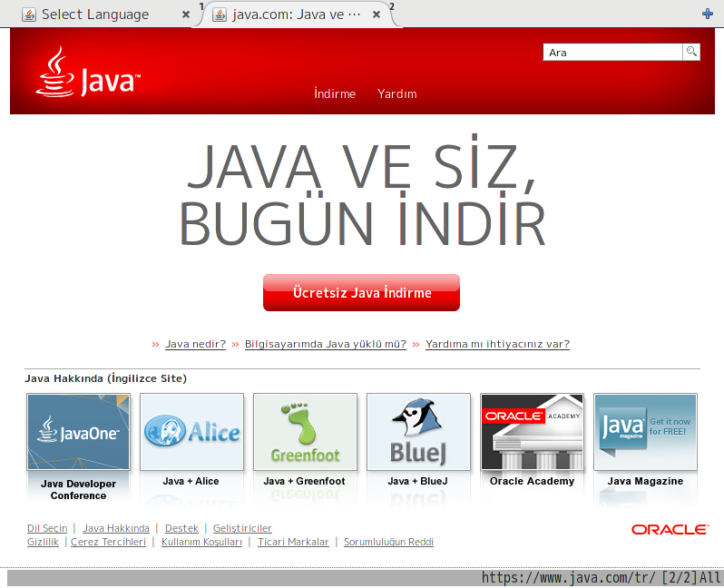
Task: Open the Kullanım Koşulları footer link
Action: [201, 542]
